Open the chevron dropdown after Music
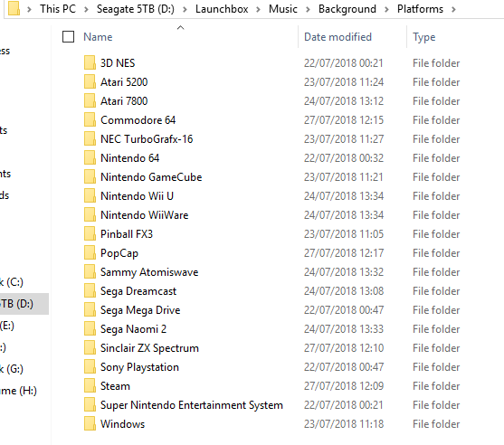 point(308,9)
